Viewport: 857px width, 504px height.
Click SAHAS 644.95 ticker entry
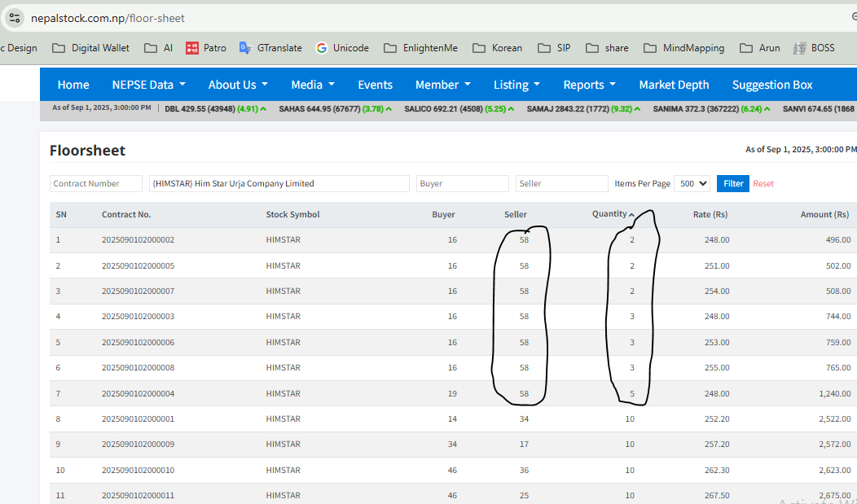click(335, 108)
